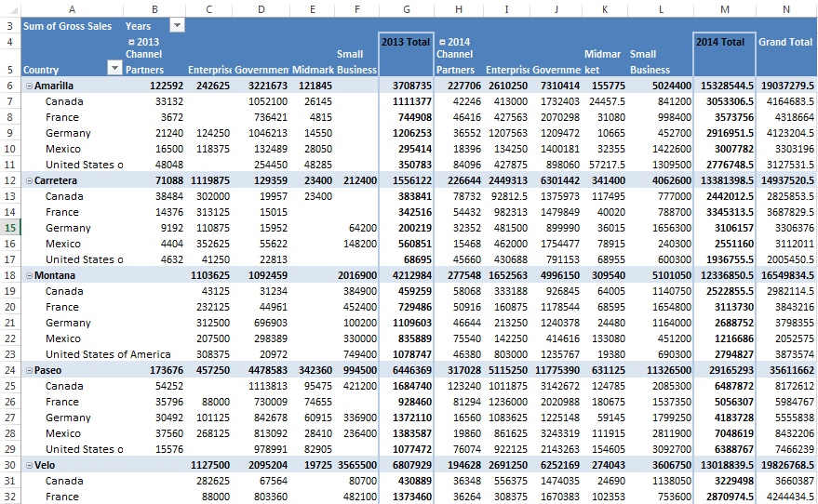Collapse the Velo product group

pos(29,466)
